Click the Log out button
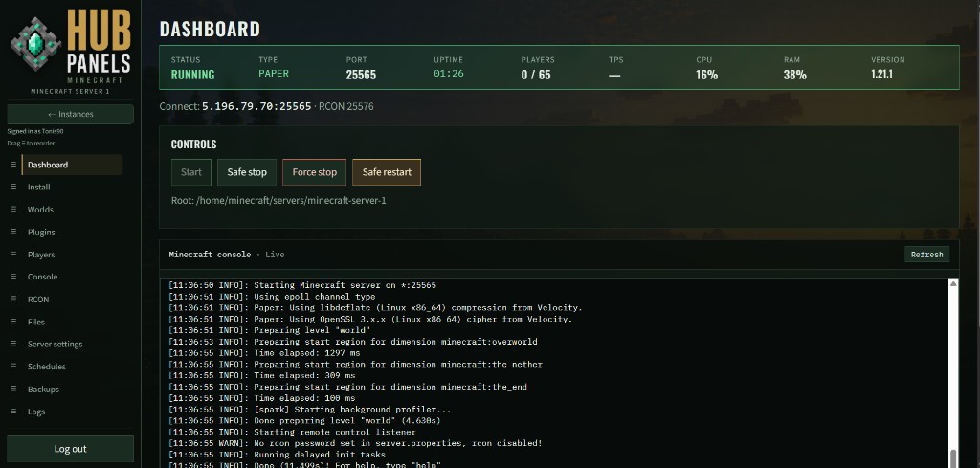 pyautogui.click(x=70, y=449)
